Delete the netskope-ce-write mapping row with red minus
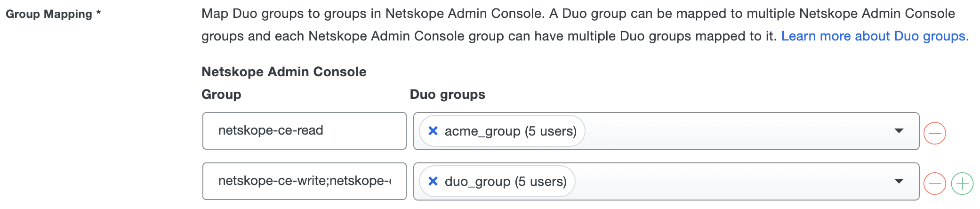 [x=935, y=184]
